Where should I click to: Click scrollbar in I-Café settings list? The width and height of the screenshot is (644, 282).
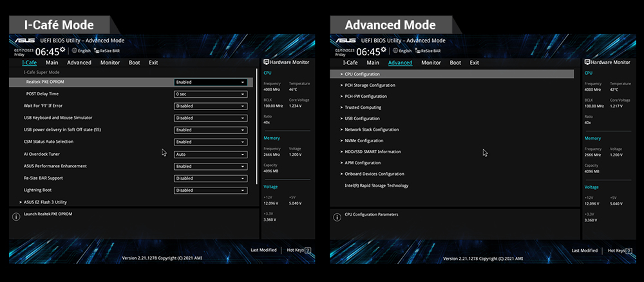click(x=257, y=127)
